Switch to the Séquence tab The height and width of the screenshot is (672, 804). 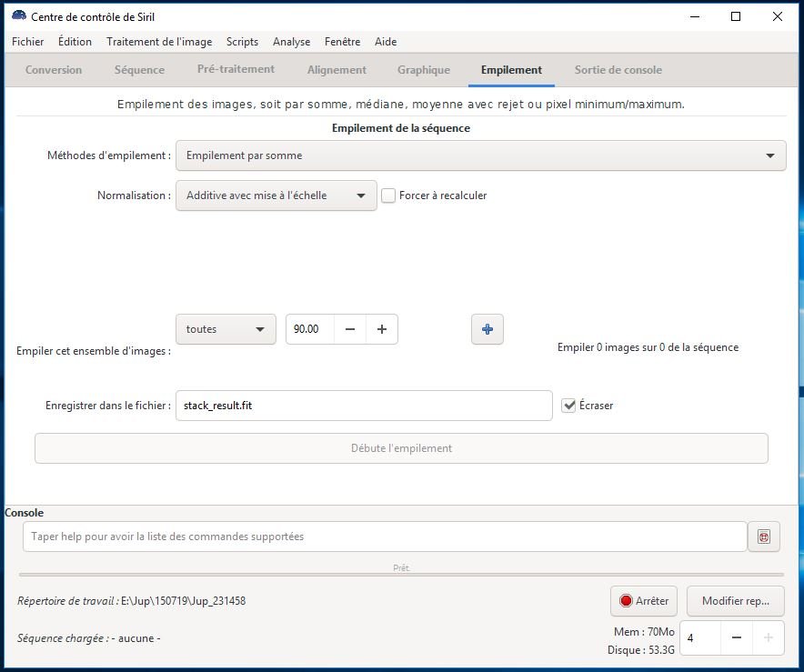click(x=139, y=70)
